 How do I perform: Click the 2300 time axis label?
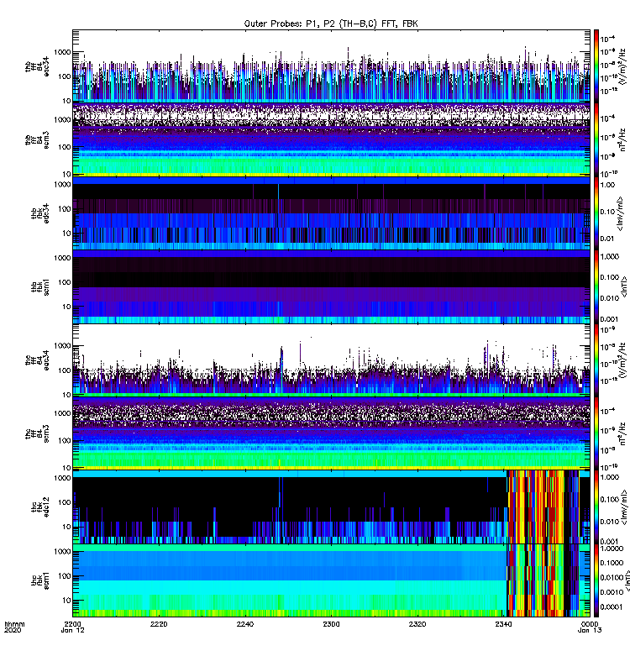[x=331, y=624]
